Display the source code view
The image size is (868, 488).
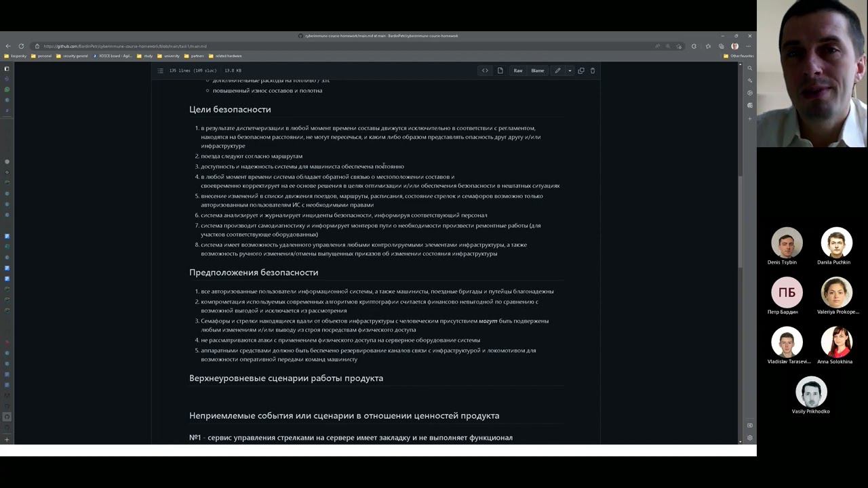tap(485, 70)
